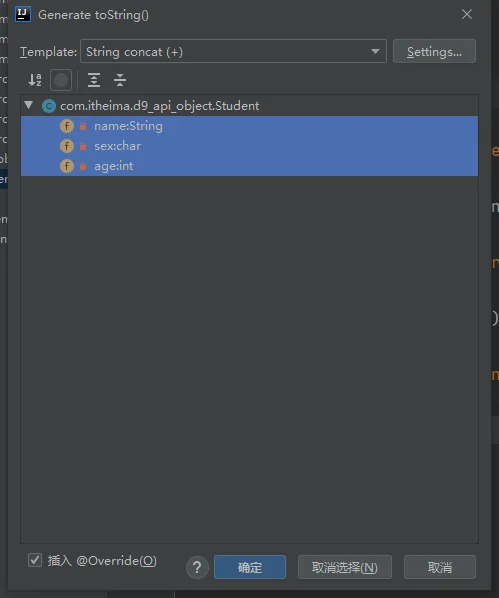
Task: Open help with the question mark button
Action: click(197, 567)
